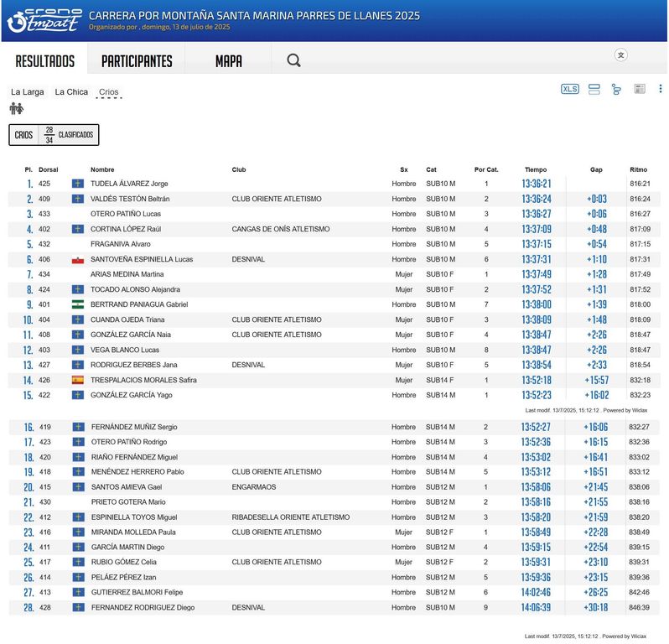
Task: Open runner TUDELA ÁLVAREZ Jorge's row
Action: pos(129,184)
